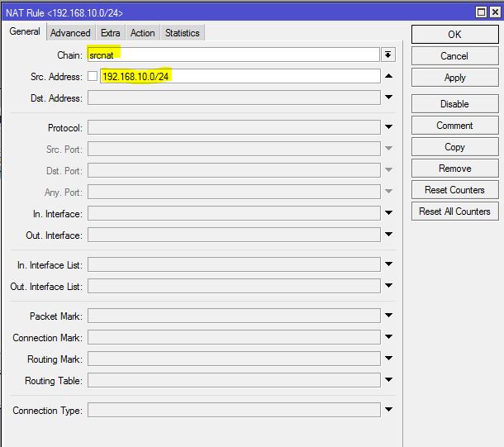Click the Routing Table input field

pyautogui.click(x=234, y=380)
